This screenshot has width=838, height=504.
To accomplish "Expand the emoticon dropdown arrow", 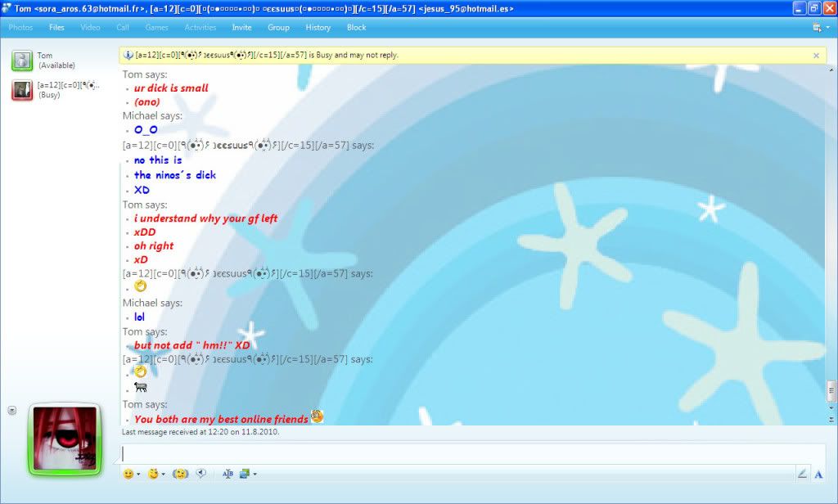I will pyautogui.click(x=138, y=475).
